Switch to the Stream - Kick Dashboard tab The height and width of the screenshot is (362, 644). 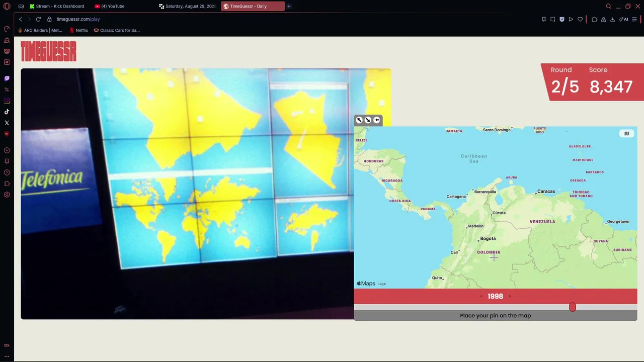click(x=57, y=6)
